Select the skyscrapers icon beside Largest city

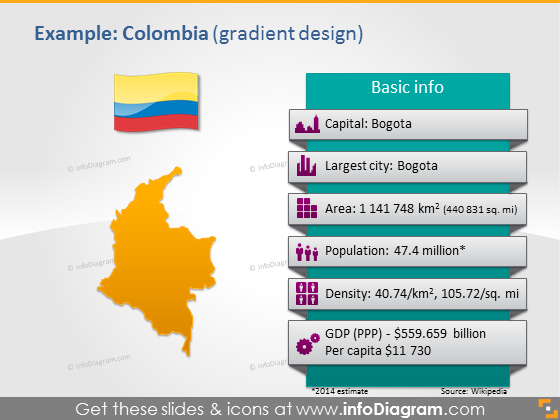306,166
